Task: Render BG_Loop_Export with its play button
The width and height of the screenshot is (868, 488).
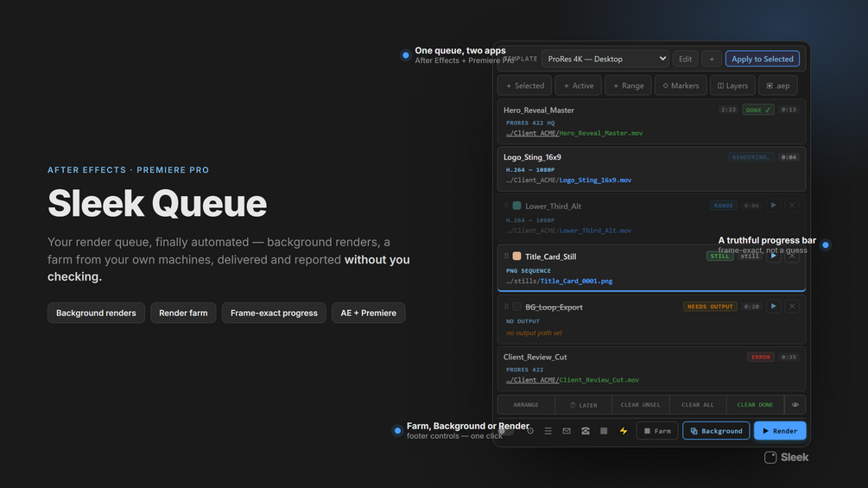Action: click(x=773, y=307)
